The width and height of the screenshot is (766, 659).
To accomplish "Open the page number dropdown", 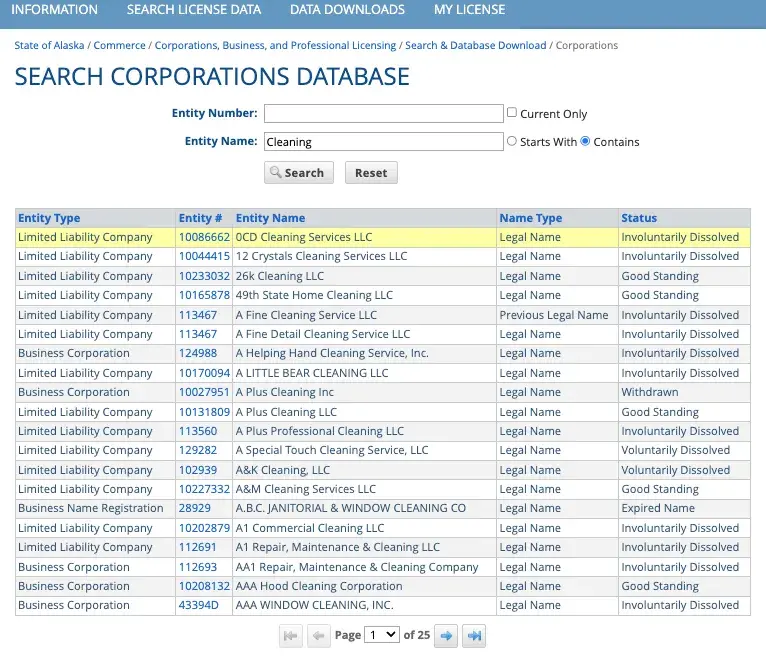I will coord(381,635).
